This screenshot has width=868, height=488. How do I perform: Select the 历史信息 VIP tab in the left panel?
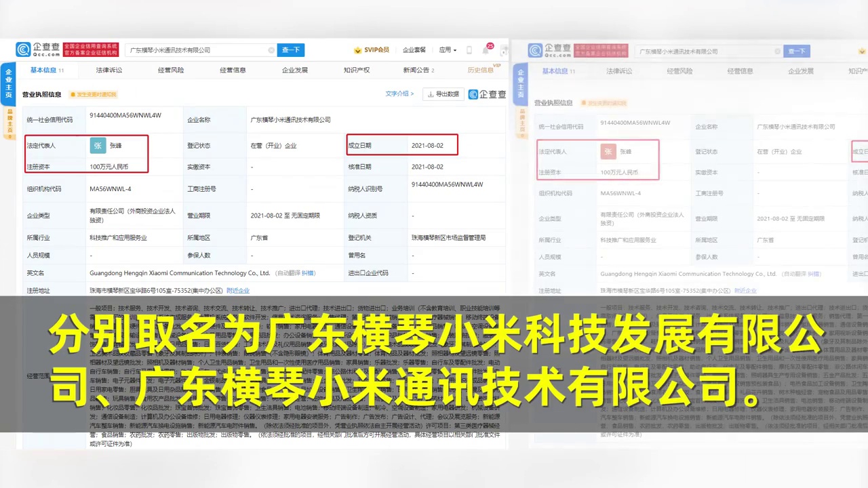pos(482,70)
